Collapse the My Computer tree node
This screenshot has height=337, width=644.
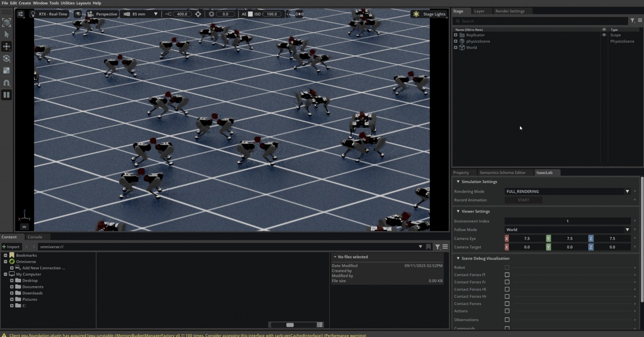click(5, 274)
